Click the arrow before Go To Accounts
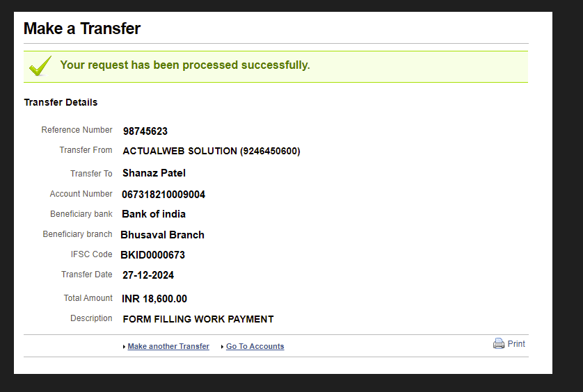583x392 pixels. pyautogui.click(x=222, y=347)
